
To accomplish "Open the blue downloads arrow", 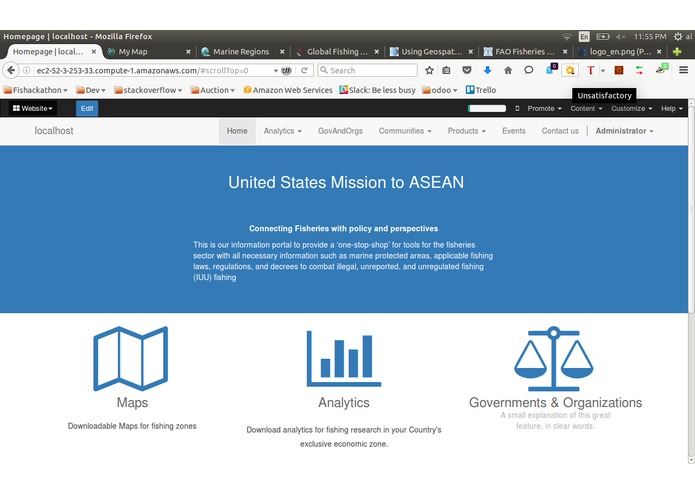I will click(488, 70).
